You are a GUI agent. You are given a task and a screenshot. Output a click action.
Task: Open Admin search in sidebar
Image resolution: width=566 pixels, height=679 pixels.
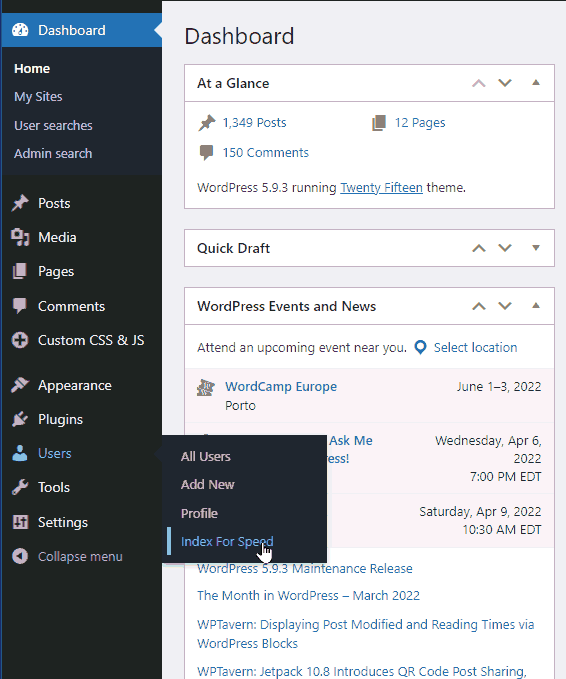53,153
